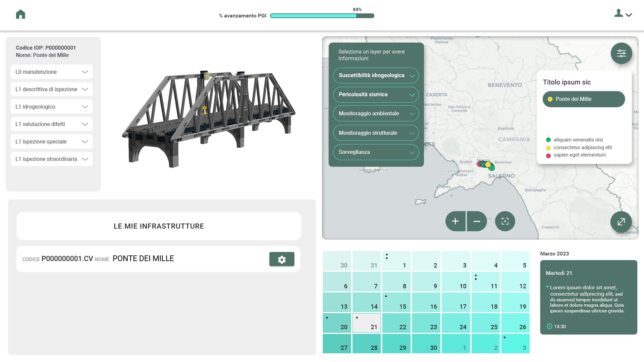Zoom in on the map

pyautogui.click(x=455, y=221)
